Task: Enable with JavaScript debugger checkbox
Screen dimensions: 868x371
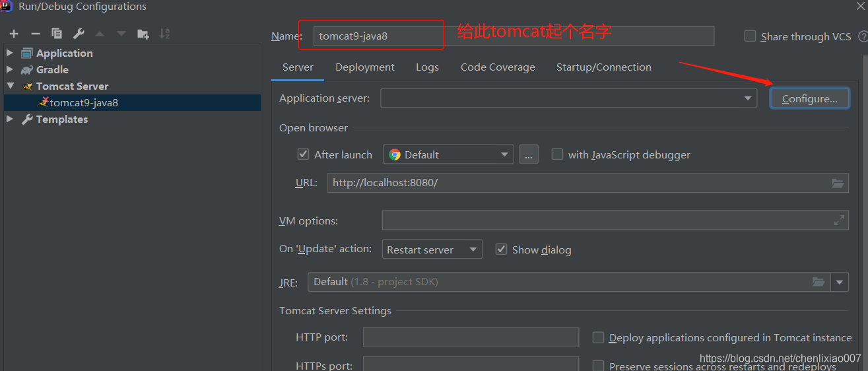Action: click(557, 154)
